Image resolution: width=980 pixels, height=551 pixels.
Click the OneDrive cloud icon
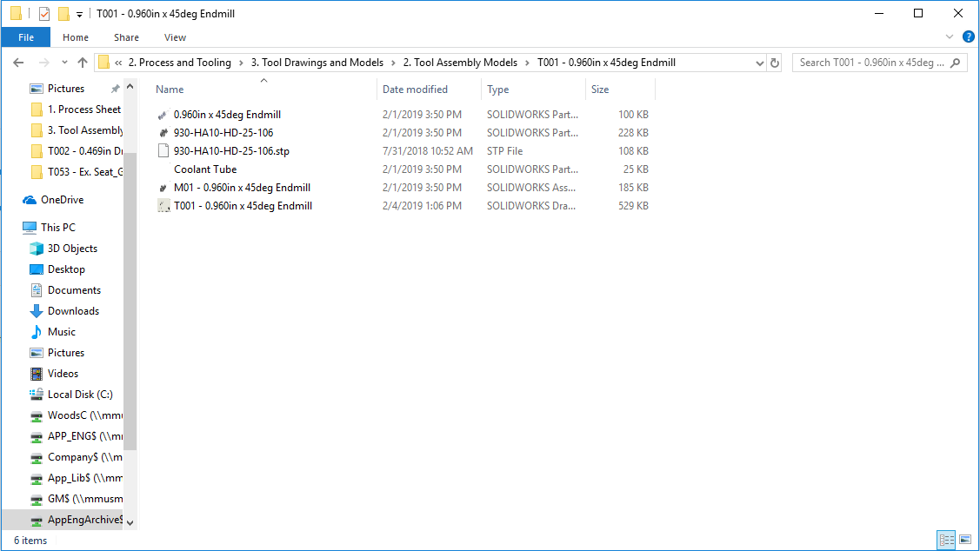30,200
